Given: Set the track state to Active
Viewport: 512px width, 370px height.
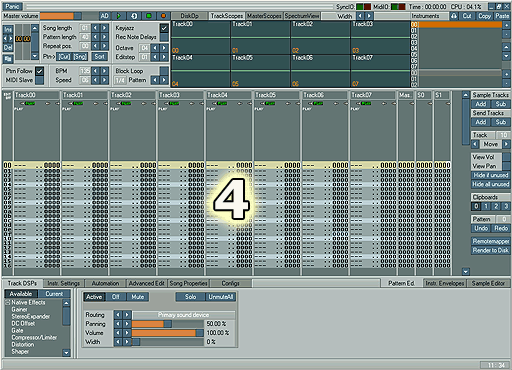Looking at the screenshot, I should click(94, 297).
